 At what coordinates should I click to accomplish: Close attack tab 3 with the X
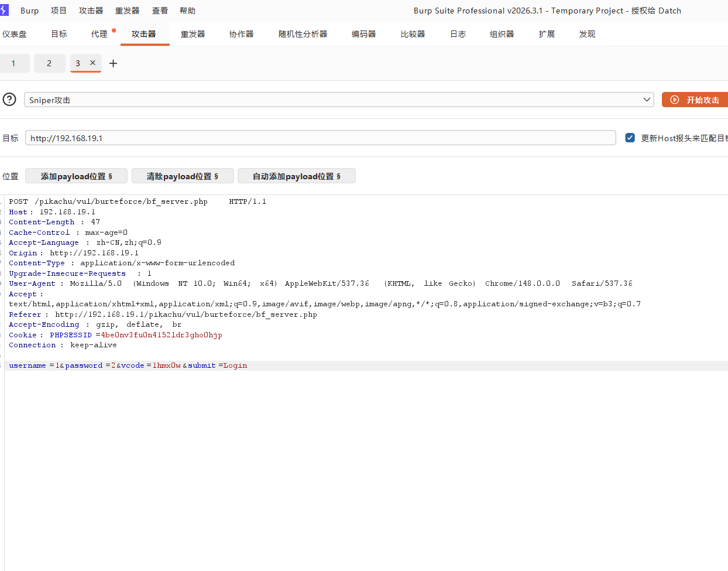92,63
